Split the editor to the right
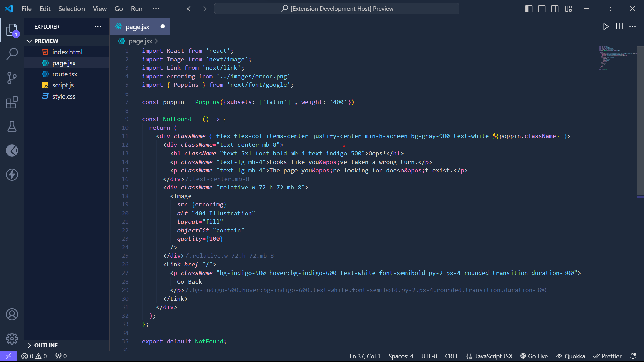 (x=620, y=26)
